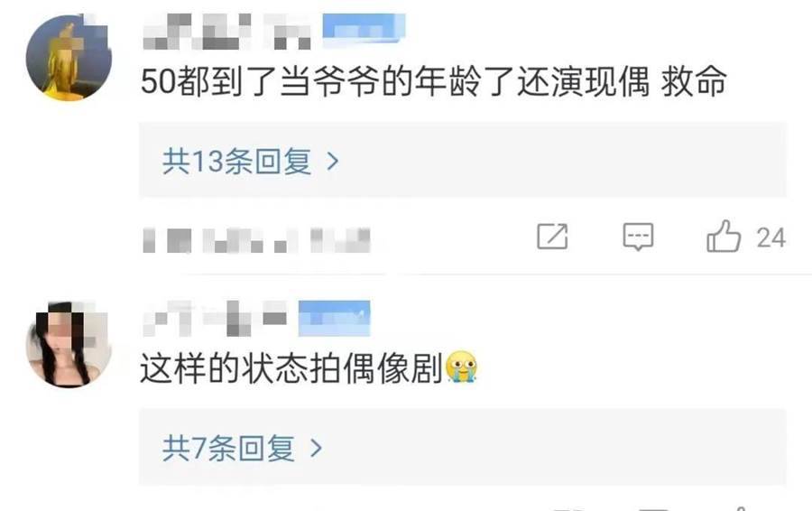Tap the blurred timestamp under the first comment
Image resolution: width=812 pixels, height=511 pixels.
256,240
